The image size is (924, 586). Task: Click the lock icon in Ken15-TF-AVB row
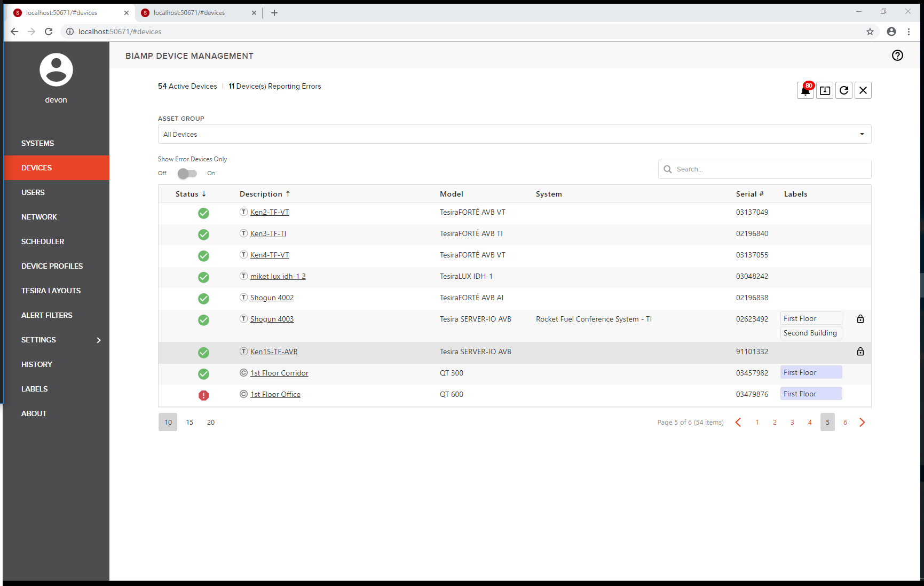860,351
